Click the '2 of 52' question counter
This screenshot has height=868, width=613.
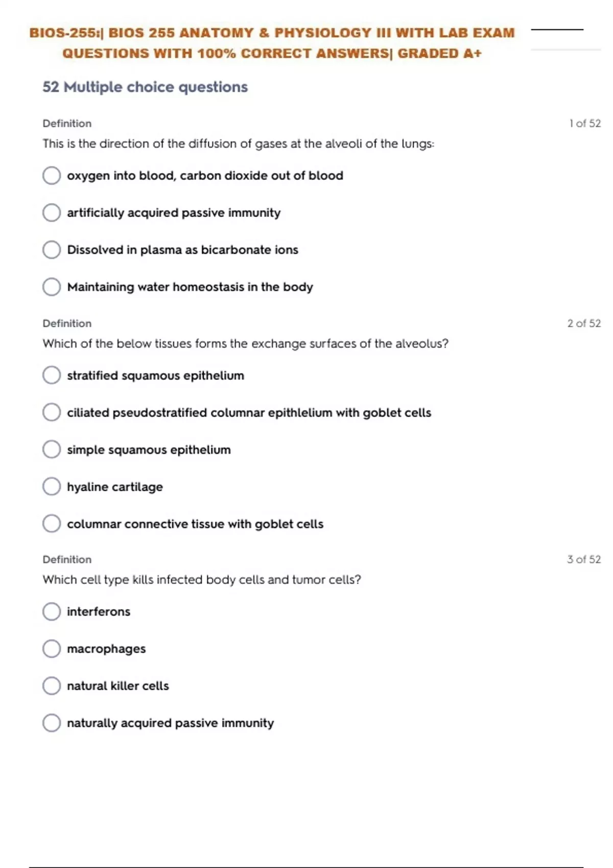584,324
